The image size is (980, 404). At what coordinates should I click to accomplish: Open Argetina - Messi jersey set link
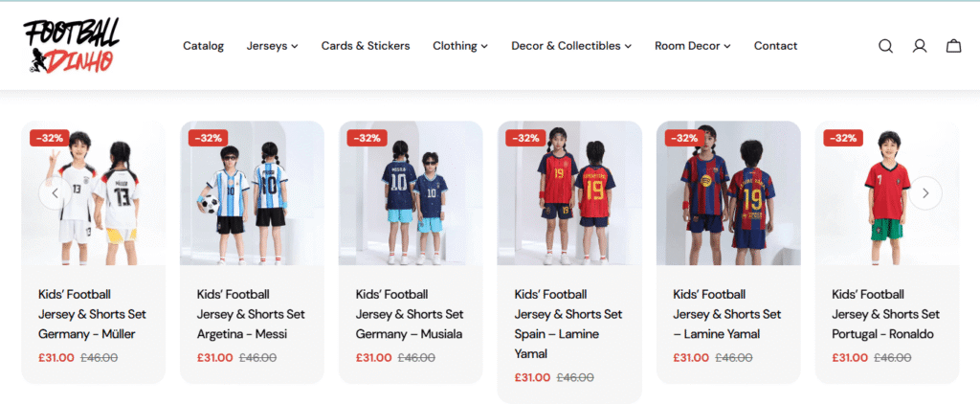[x=251, y=314]
